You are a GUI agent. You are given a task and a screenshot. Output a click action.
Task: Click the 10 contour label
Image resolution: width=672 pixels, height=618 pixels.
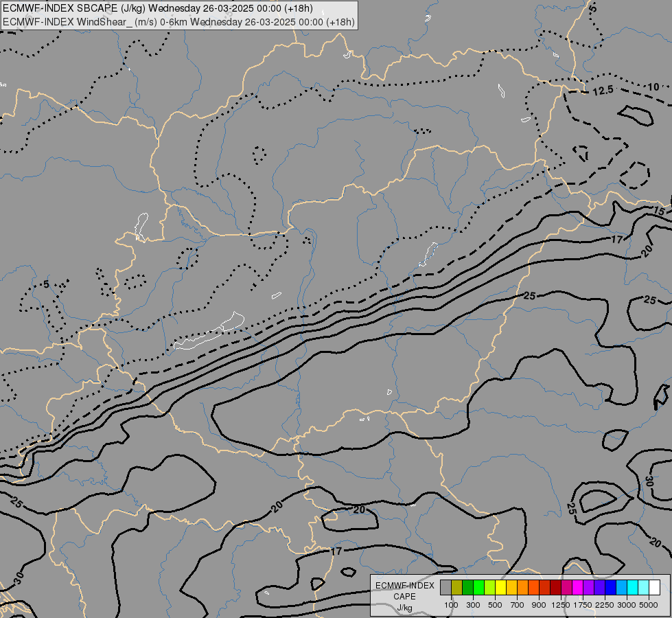click(x=653, y=87)
